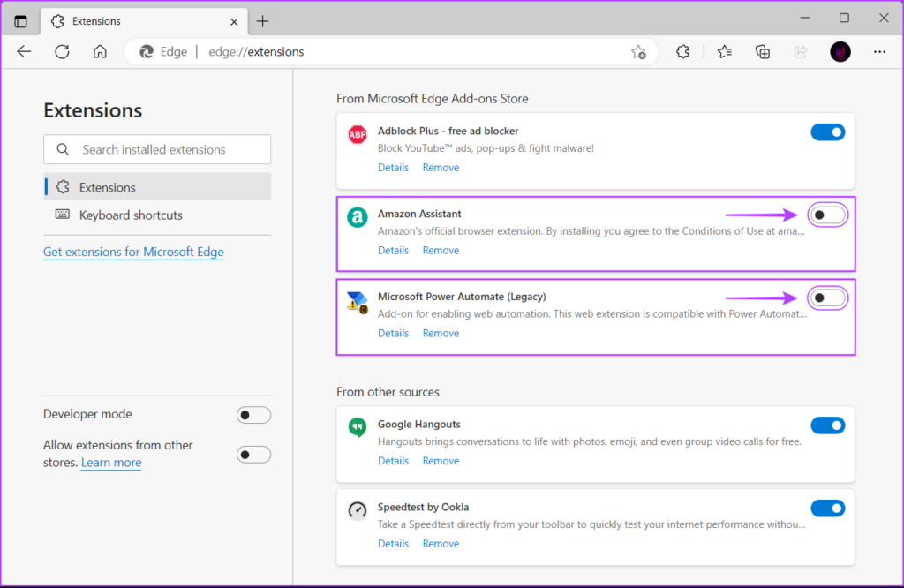Image resolution: width=904 pixels, height=588 pixels.
Task: Click the Search installed extensions field
Action: 157,149
